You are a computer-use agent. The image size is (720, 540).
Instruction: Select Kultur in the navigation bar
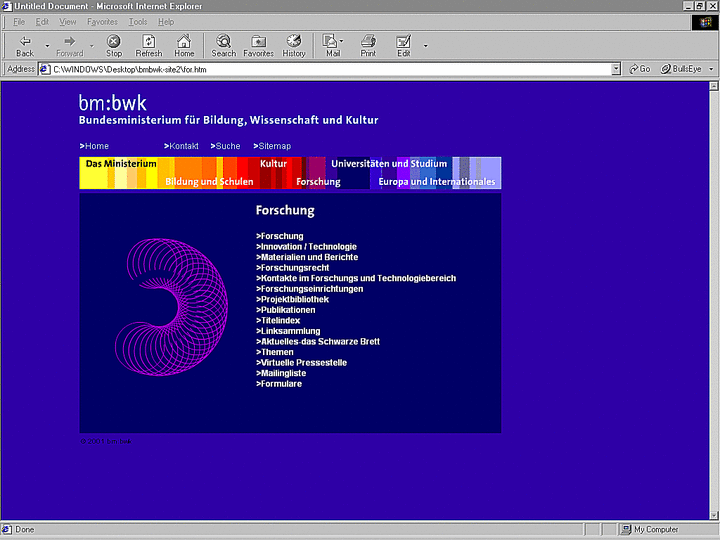click(273, 164)
